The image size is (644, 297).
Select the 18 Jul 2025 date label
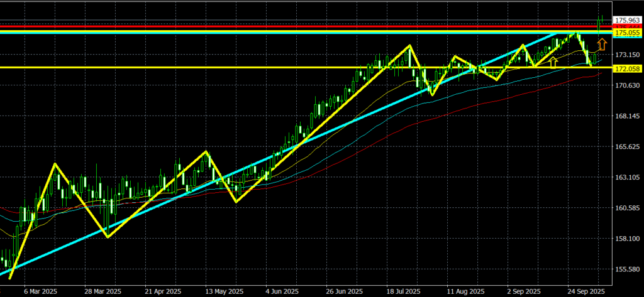click(x=402, y=292)
